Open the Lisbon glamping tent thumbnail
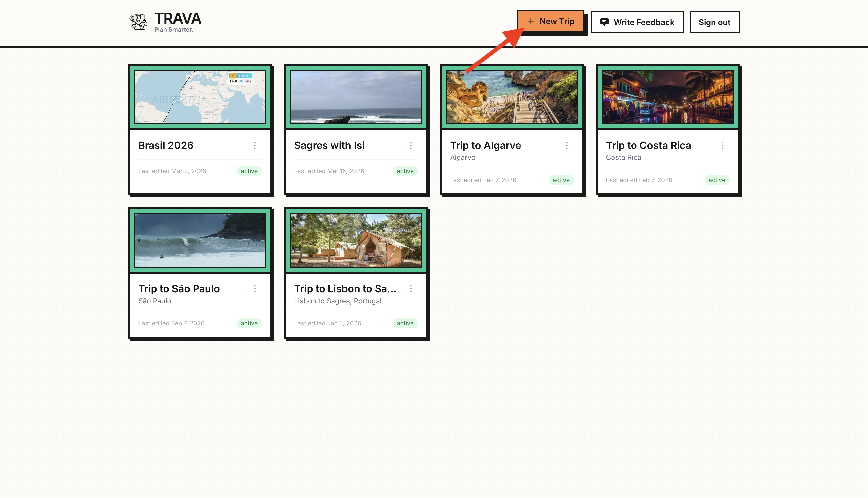The image size is (868, 498). point(356,240)
